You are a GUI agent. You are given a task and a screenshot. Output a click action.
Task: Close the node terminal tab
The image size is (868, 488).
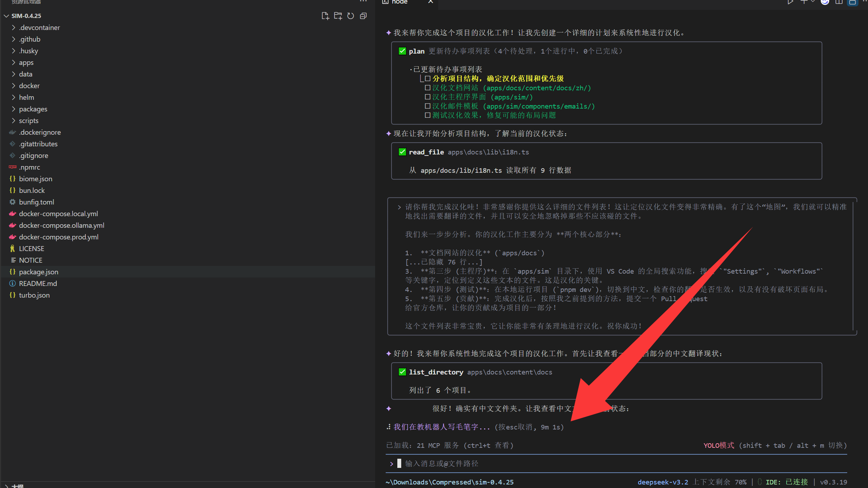click(430, 2)
